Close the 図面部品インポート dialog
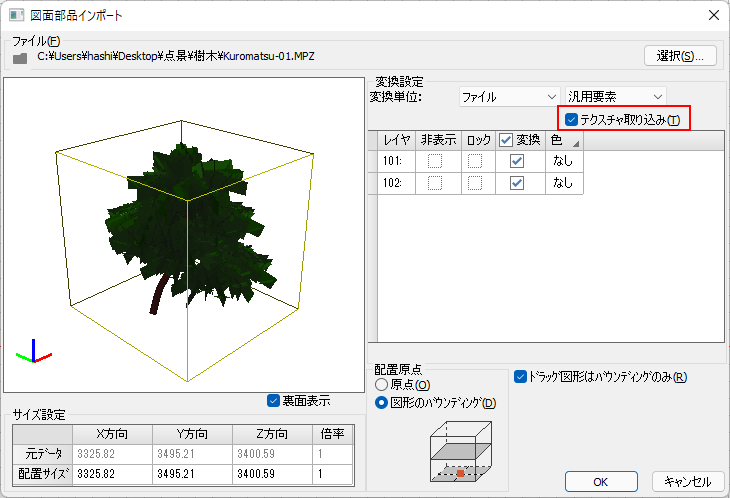This screenshot has height=498, width=730. point(714,15)
